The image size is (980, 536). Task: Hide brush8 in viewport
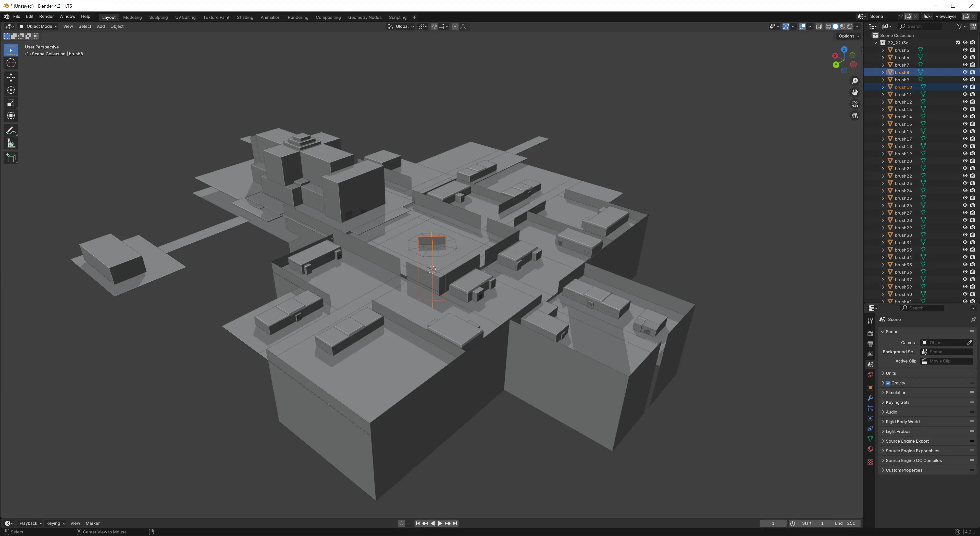(965, 72)
